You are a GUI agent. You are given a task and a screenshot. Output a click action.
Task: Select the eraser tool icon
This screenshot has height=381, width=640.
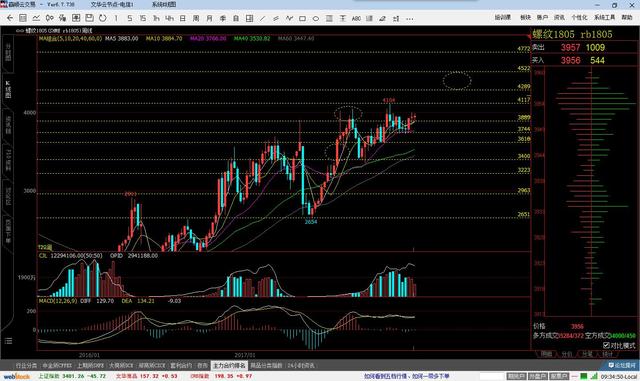[x=382, y=18]
